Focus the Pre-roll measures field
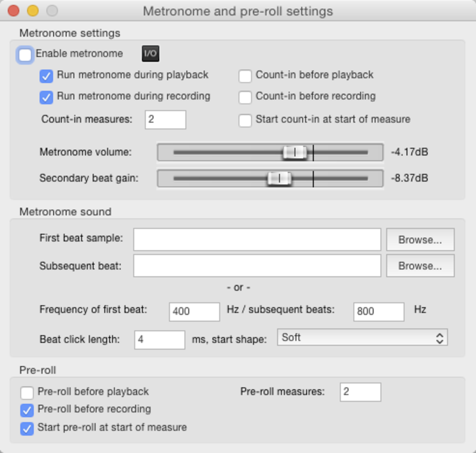The image size is (476, 453). coord(360,392)
